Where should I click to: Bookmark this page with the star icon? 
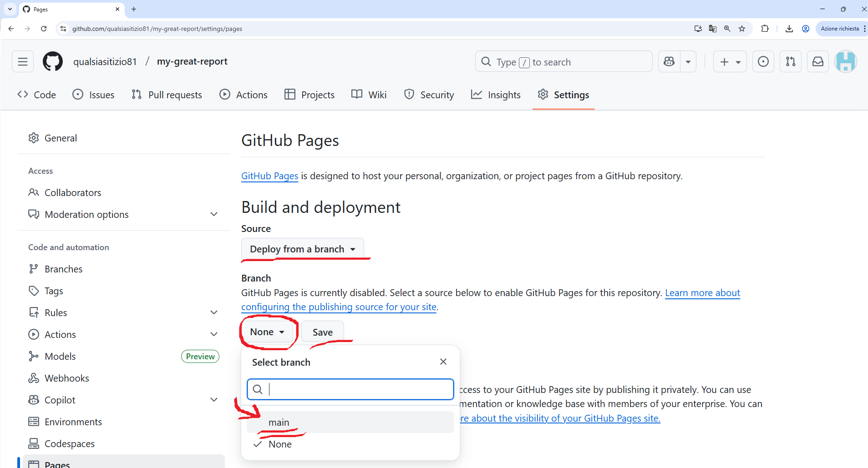(742, 29)
